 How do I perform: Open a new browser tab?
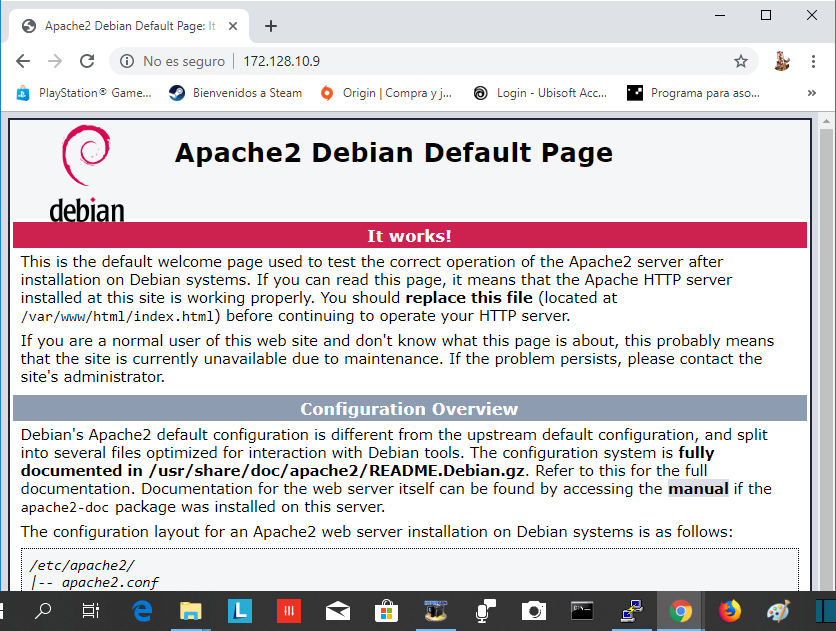pos(270,26)
